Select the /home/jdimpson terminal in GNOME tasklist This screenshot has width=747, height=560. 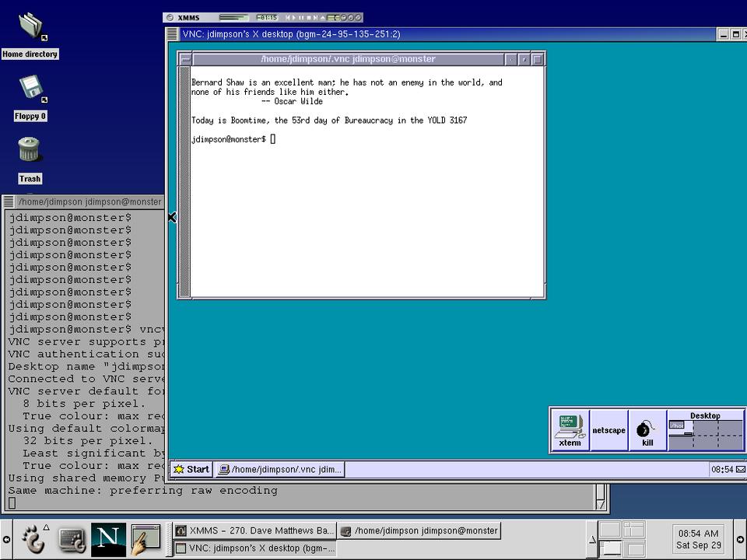(x=420, y=530)
